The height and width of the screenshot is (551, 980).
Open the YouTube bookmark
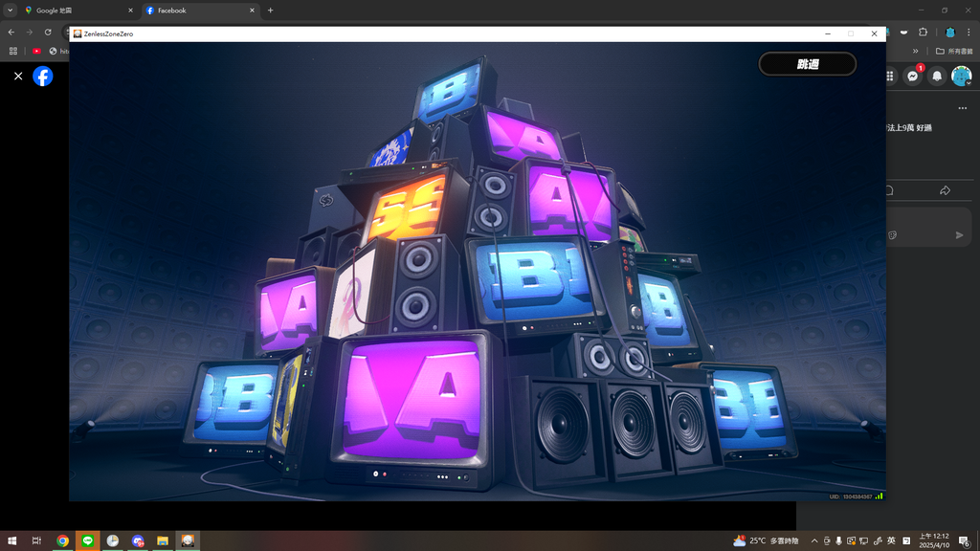click(x=37, y=52)
